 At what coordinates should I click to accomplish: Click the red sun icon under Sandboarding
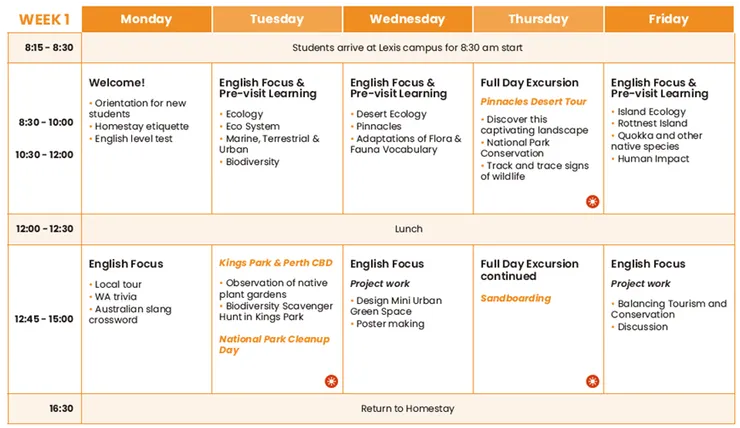[x=592, y=381]
